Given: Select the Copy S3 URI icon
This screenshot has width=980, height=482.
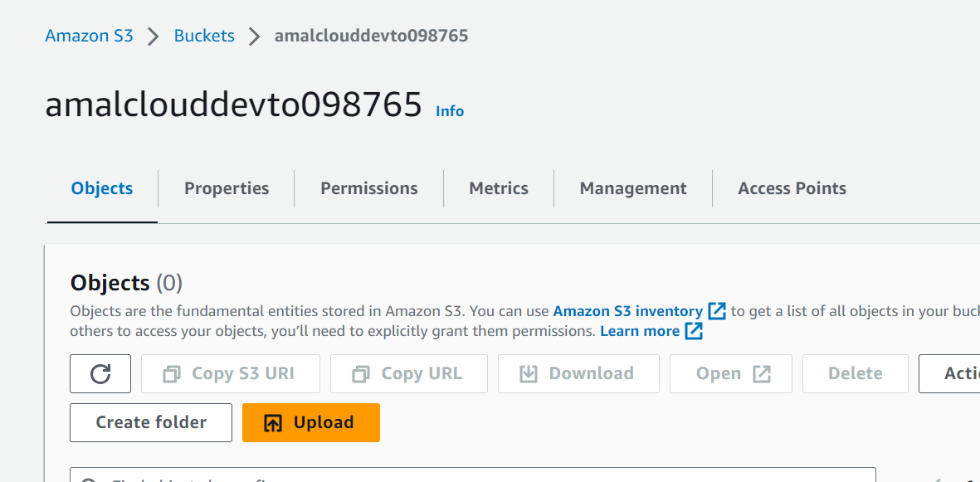Looking at the screenshot, I should point(170,373).
